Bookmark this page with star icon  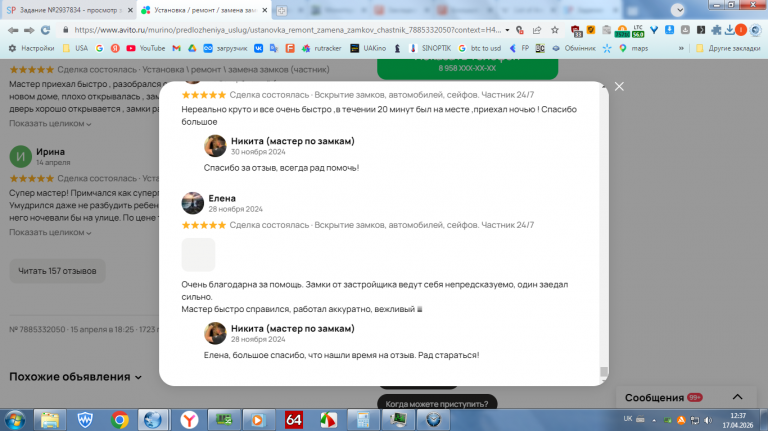pos(554,30)
